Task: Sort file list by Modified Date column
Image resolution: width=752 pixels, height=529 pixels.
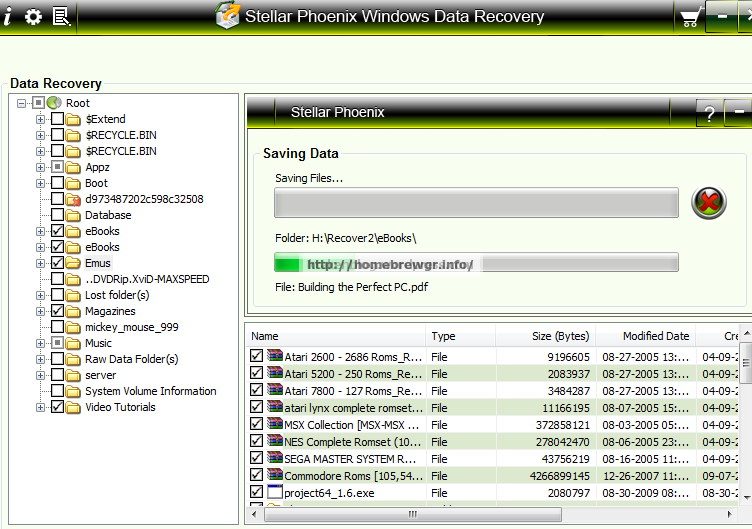Action: point(646,336)
